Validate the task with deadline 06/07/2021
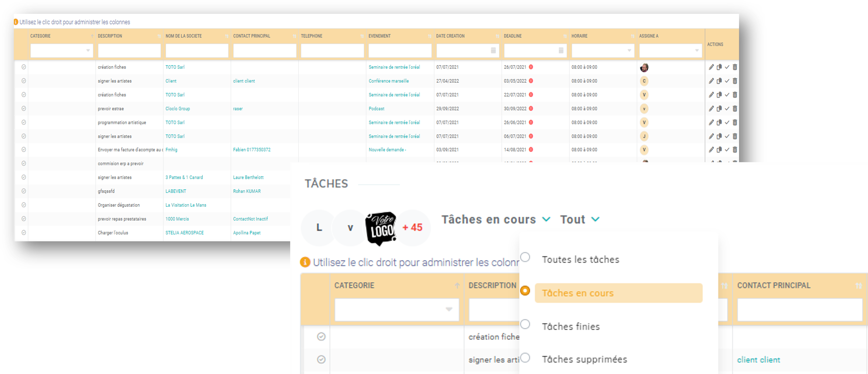This screenshot has height=374, width=868. pos(727,136)
